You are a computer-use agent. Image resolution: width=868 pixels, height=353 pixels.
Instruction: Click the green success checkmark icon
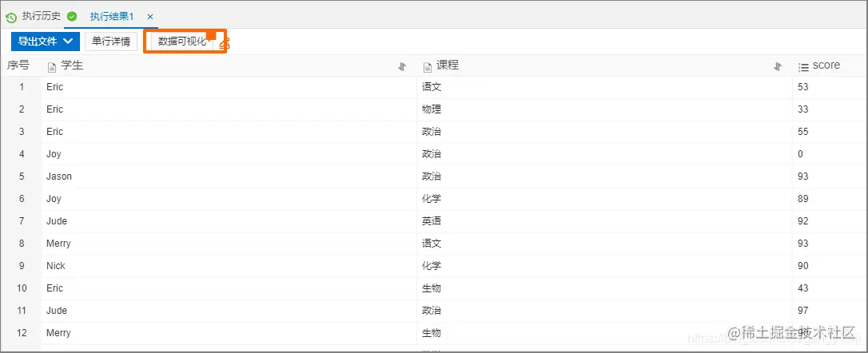(71, 16)
